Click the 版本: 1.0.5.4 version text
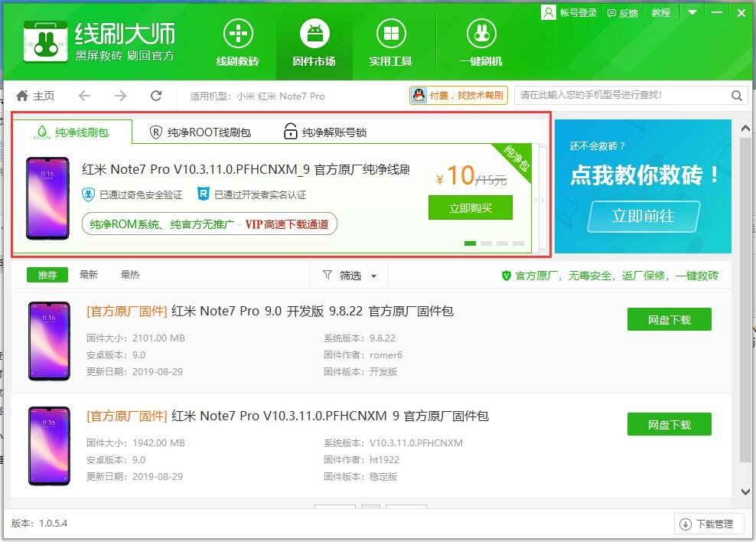This screenshot has width=756, height=542. pos(40,523)
